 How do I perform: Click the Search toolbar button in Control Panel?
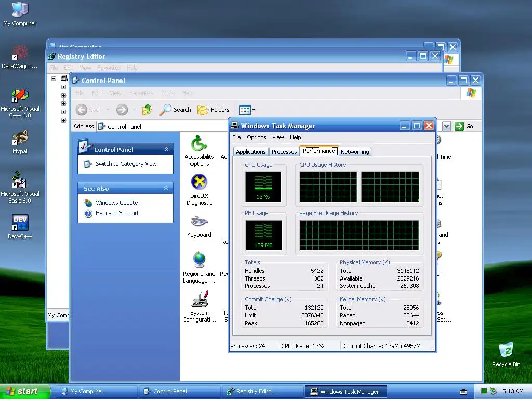176,110
